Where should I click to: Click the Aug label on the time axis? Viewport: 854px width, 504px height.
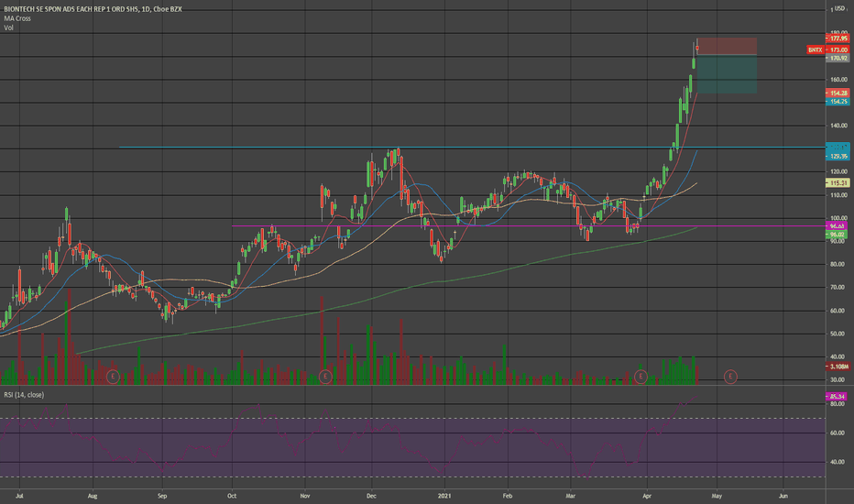(93, 497)
